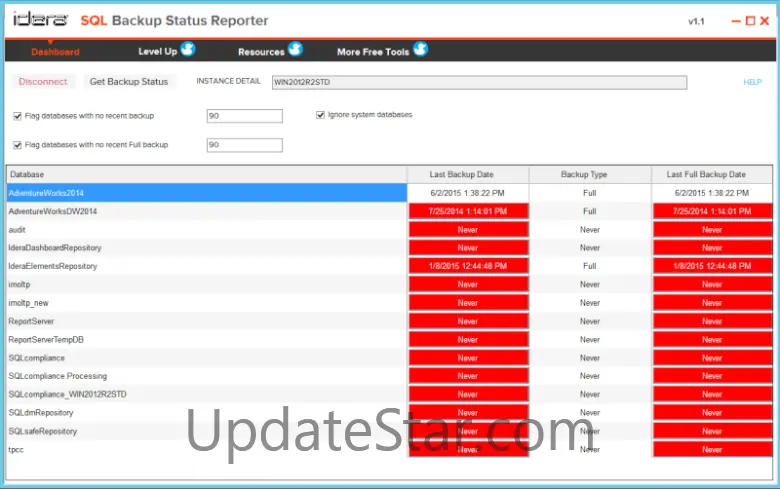
Task: Open the HELP link
Action: 752,82
